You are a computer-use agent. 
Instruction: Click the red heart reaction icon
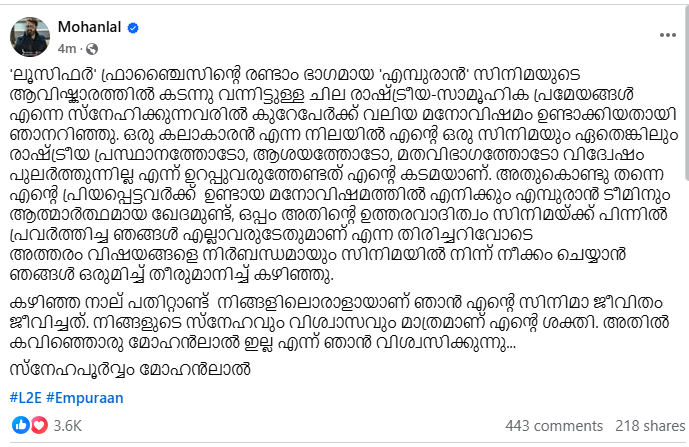pyautogui.click(x=39, y=425)
